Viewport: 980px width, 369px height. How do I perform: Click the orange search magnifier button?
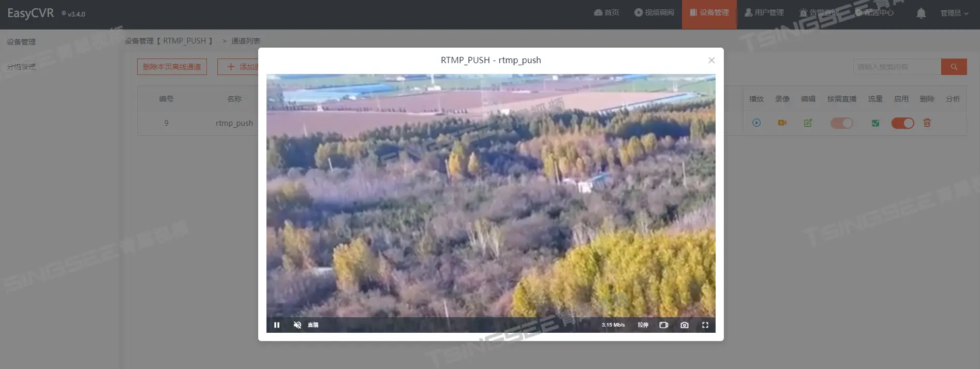[x=954, y=67]
